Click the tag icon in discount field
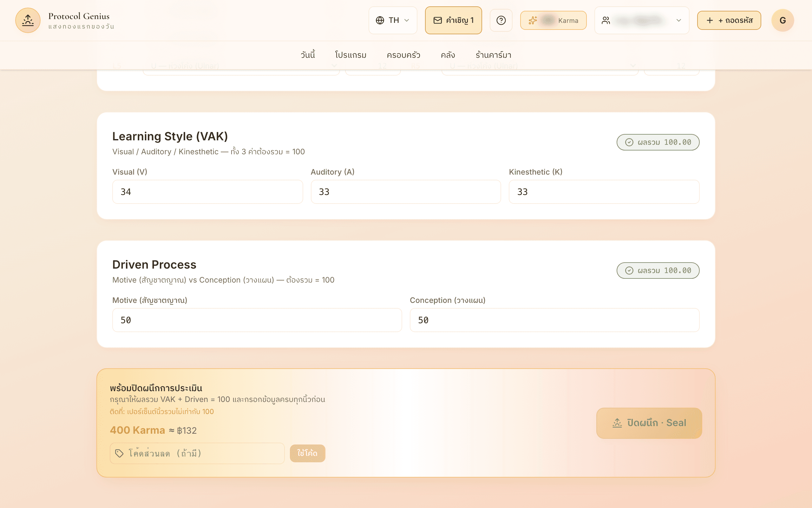Screen dimensions: 812x508 [x=119, y=453]
